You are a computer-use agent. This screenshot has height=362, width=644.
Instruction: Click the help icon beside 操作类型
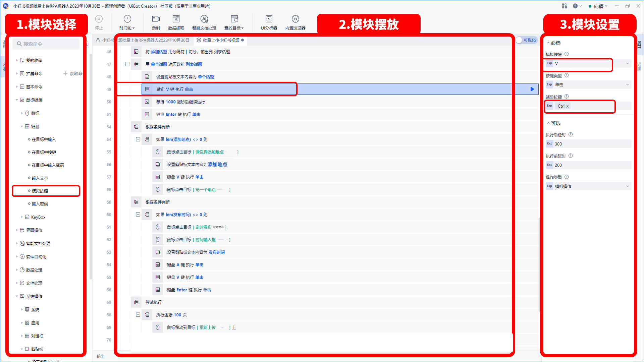(x=567, y=177)
